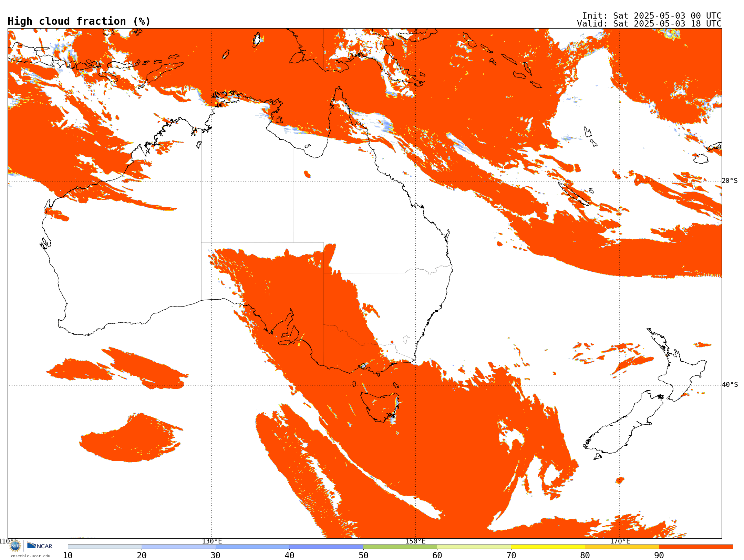744x560 pixels.
Task: Click the 40–50 periwinkle colorbar segment
Action: click(x=326, y=547)
